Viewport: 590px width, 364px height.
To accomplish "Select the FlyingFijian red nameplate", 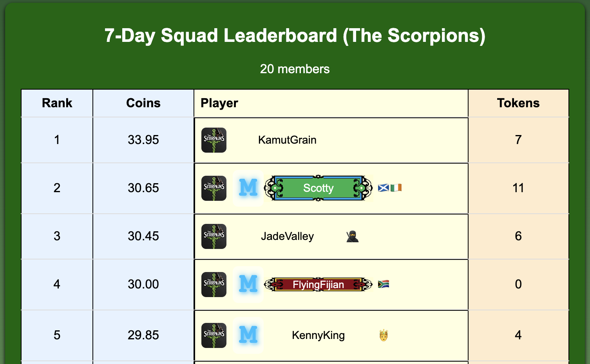I will [x=318, y=285].
